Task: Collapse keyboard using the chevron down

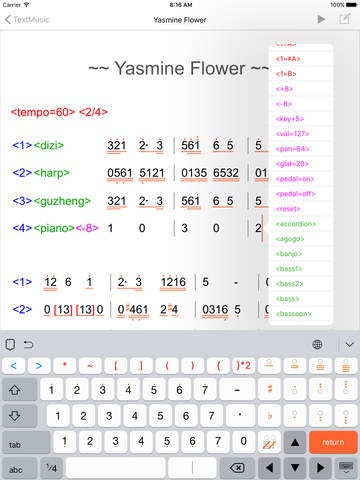Action: tap(349, 344)
